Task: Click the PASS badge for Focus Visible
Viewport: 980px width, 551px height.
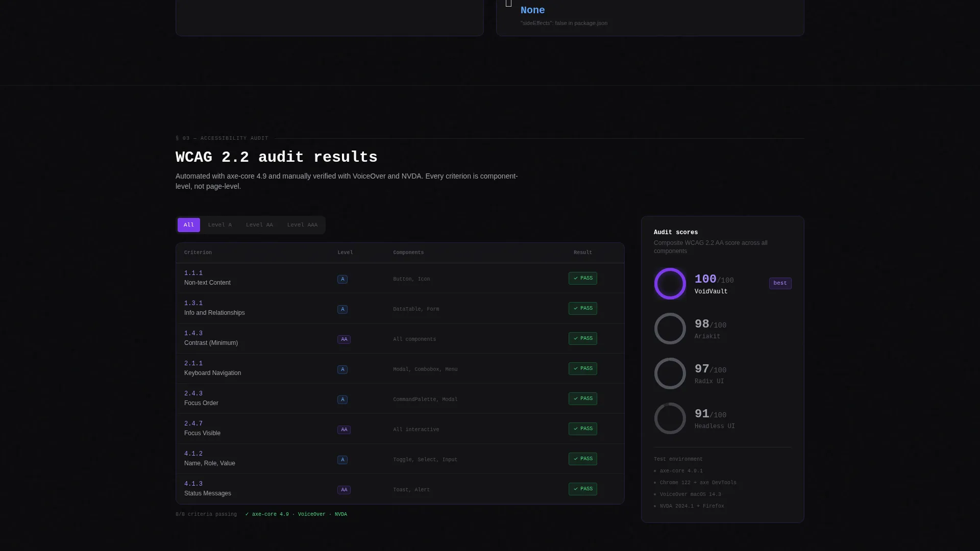Action: coord(583,429)
